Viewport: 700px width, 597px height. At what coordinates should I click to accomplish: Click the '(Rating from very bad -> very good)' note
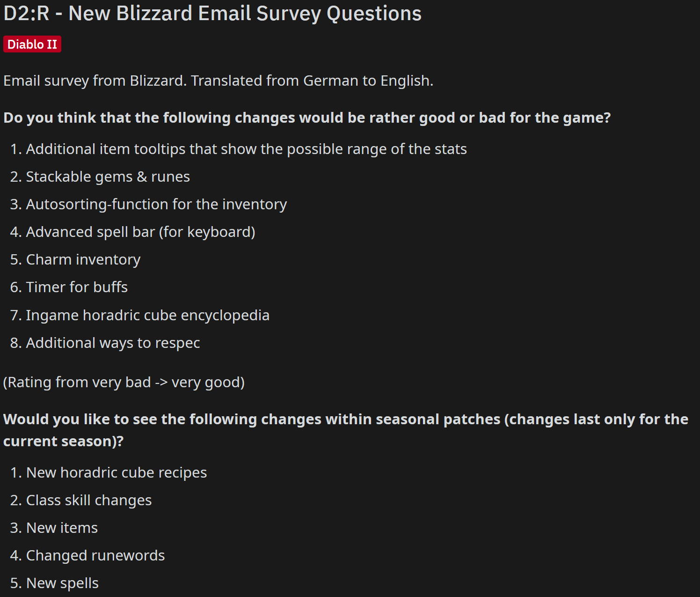(124, 383)
